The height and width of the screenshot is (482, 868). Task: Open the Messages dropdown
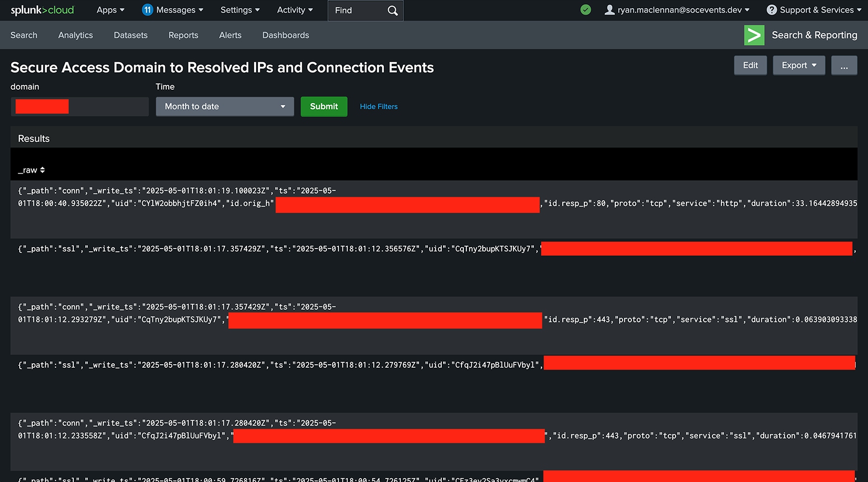tap(179, 10)
